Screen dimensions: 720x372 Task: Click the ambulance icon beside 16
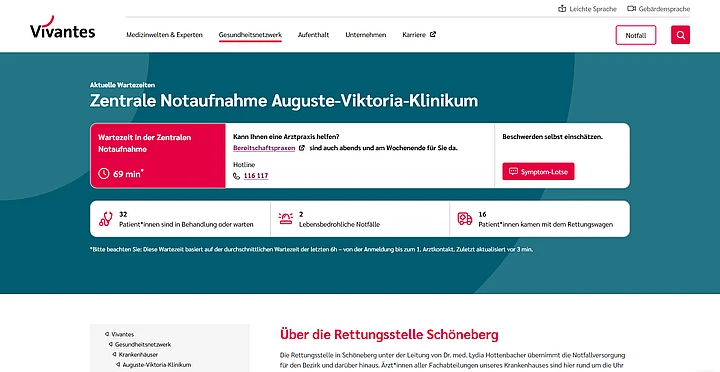click(x=465, y=219)
